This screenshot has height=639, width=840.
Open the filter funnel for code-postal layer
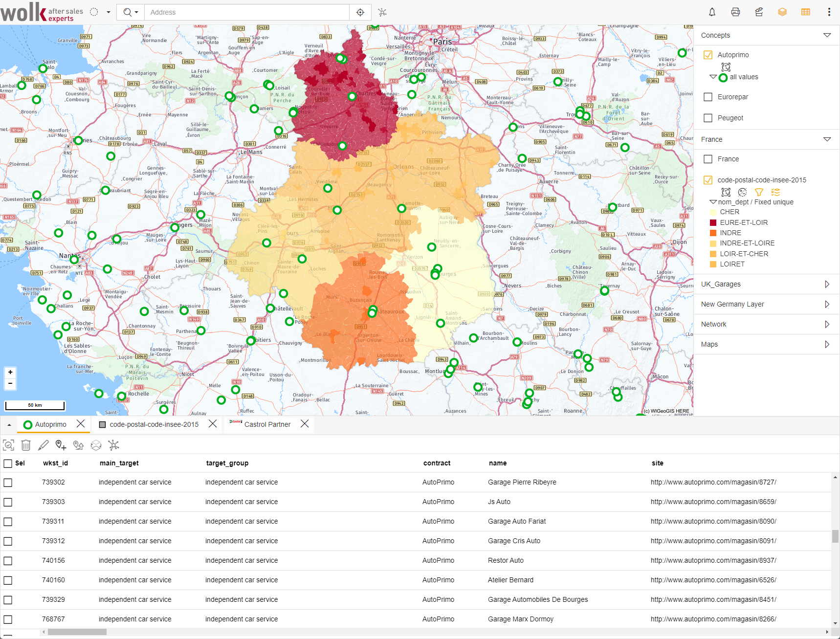coord(759,192)
